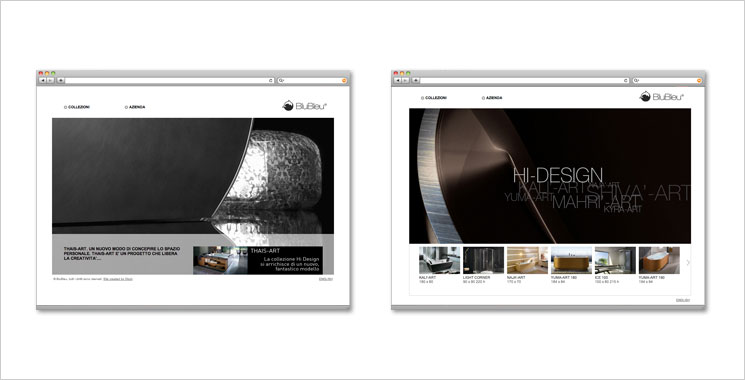Viewport: 745px width, 380px height.
Task: Click BluBleu logo above the HI-DESIGN banner
Action: point(662,96)
